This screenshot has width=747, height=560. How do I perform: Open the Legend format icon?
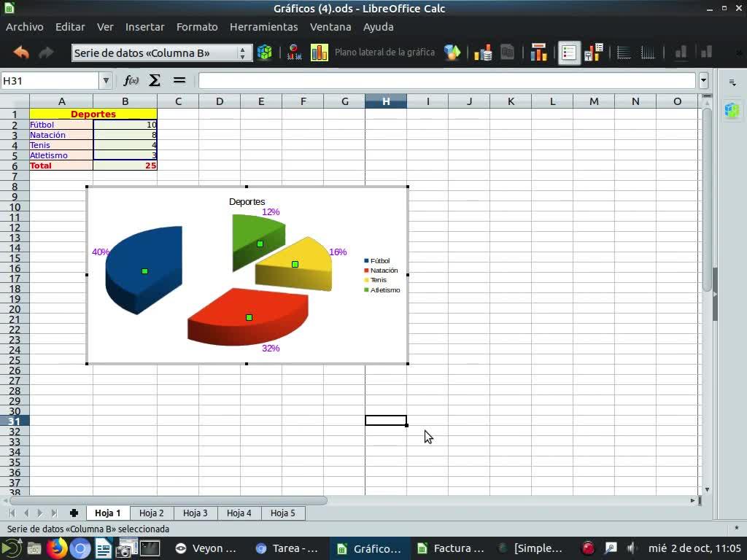(x=594, y=52)
